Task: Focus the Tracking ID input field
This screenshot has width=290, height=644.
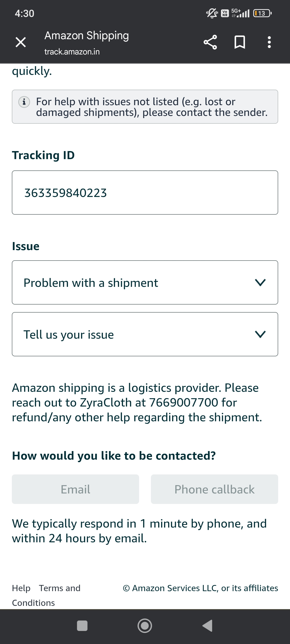Action: (145, 193)
